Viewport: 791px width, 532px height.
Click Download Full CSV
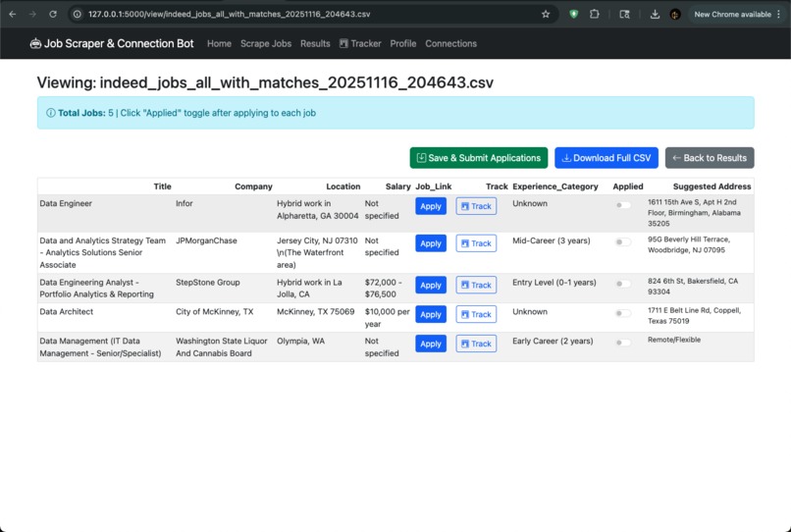[x=606, y=158]
